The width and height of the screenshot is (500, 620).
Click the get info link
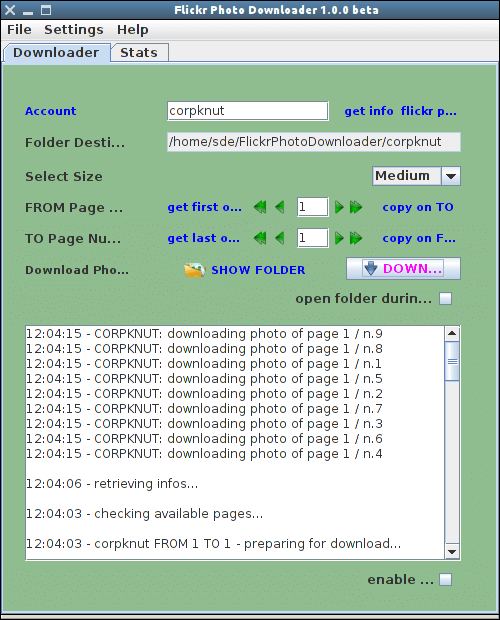point(368,111)
